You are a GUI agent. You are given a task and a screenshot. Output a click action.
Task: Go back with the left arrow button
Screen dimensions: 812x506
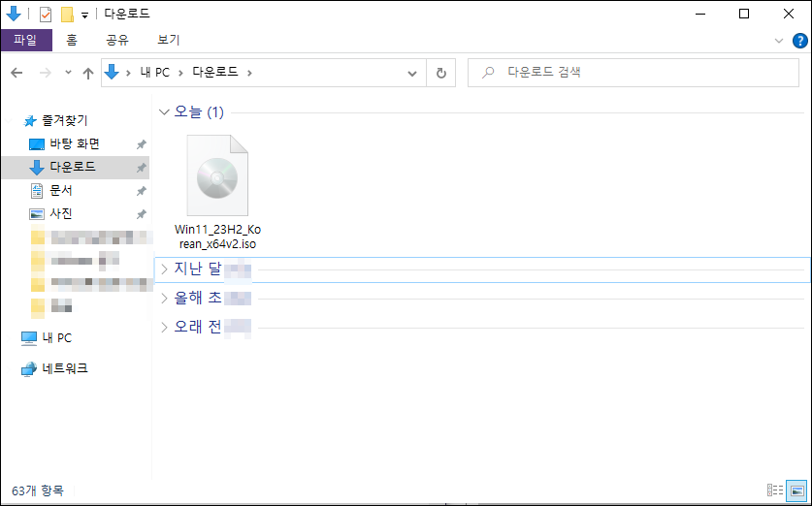pyautogui.click(x=16, y=73)
